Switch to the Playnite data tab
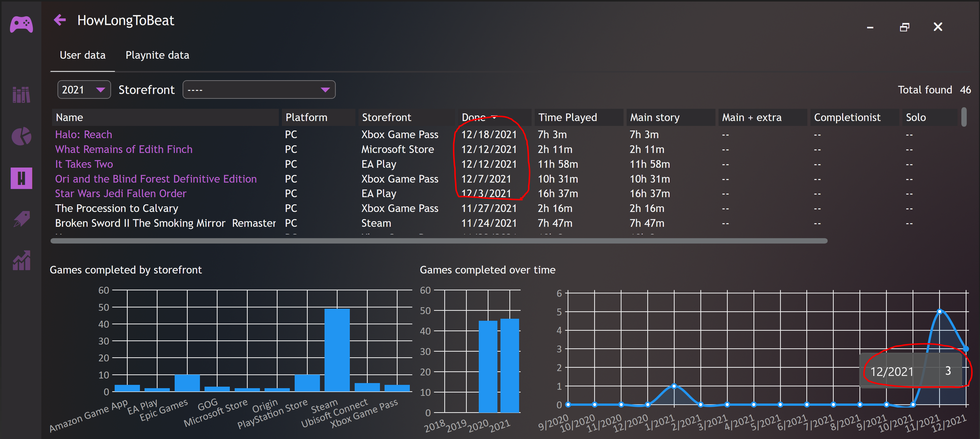The height and width of the screenshot is (439, 980). tap(158, 55)
